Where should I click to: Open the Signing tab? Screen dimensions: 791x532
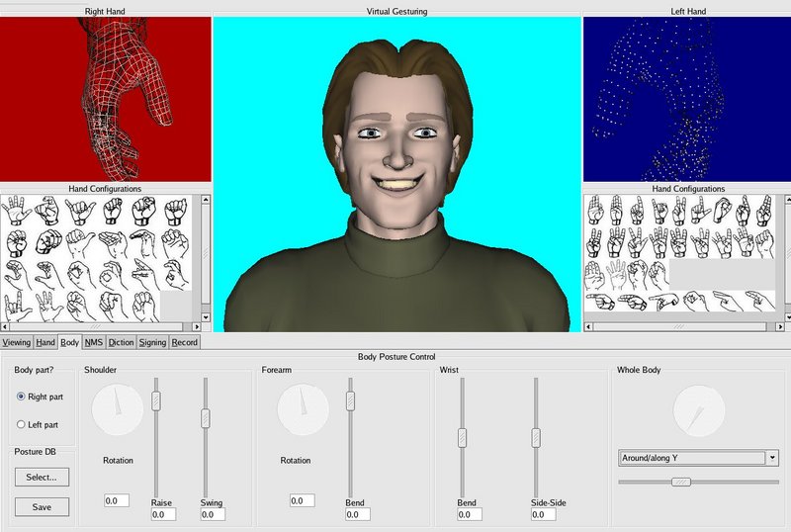pos(152,343)
